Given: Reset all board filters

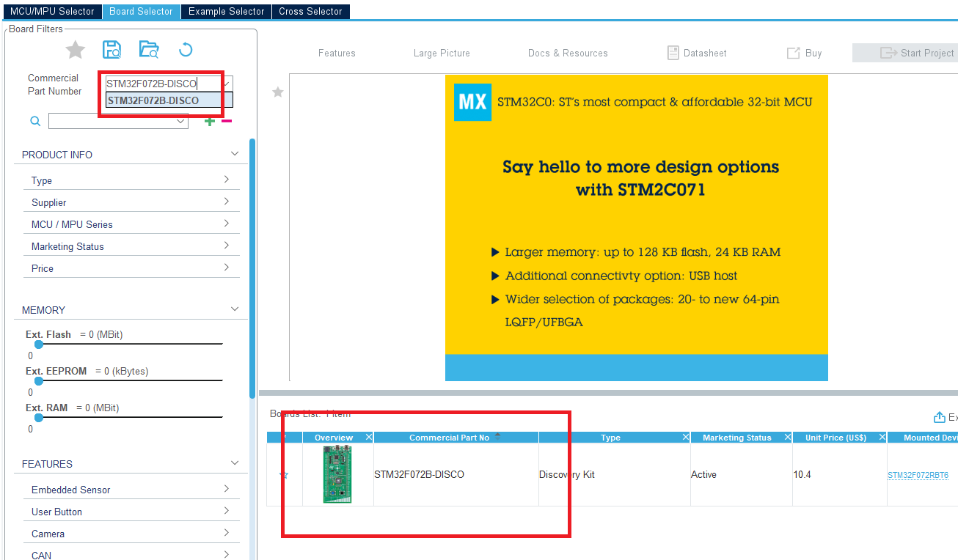Looking at the screenshot, I should tap(186, 49).
